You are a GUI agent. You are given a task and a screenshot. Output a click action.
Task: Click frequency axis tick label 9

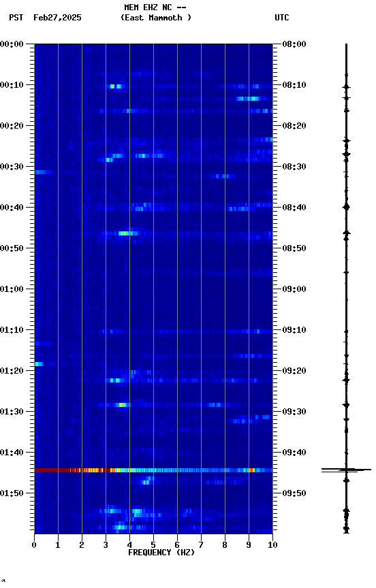coord(249,545)
